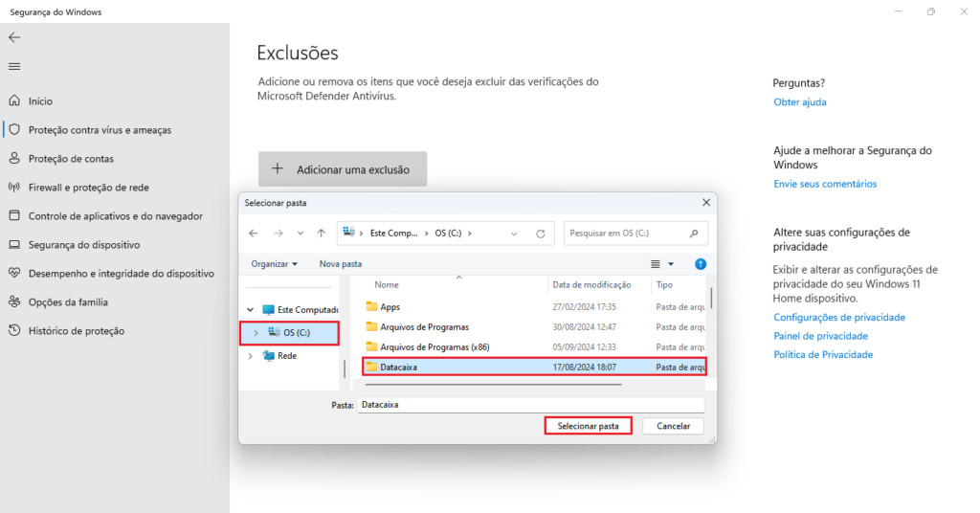Open the Apps folder
The height and width of the screenshot is (513, 980).
coord(390,307)
